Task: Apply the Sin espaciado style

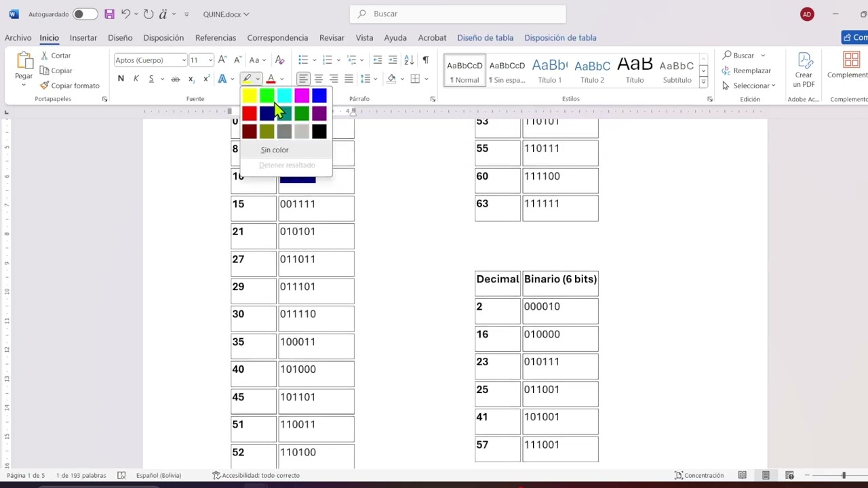Action: click(507, 70)
